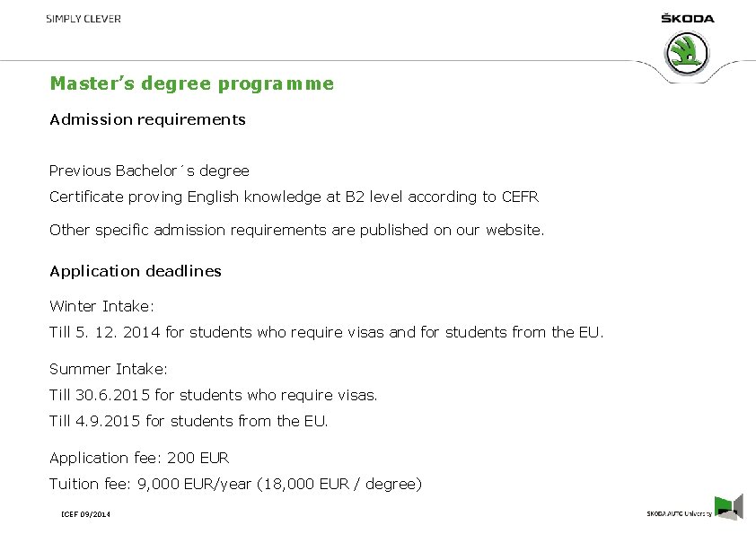
Task: Click the Admission requirements heading
Action: point(147,119)
